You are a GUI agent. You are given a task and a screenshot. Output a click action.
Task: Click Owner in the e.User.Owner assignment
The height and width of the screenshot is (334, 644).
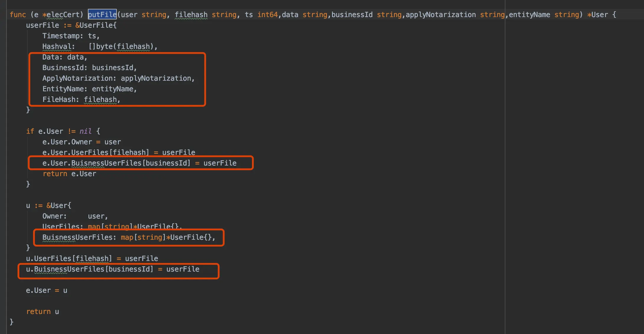82,142
